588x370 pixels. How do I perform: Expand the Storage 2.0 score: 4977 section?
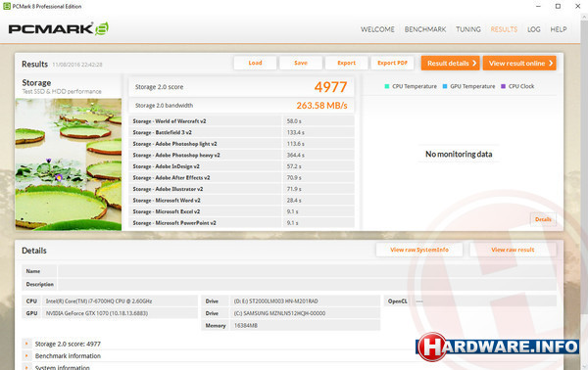26,344
